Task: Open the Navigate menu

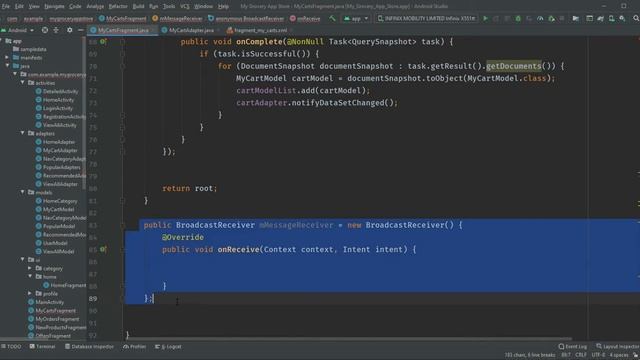Action: click(x=54, y=7)
